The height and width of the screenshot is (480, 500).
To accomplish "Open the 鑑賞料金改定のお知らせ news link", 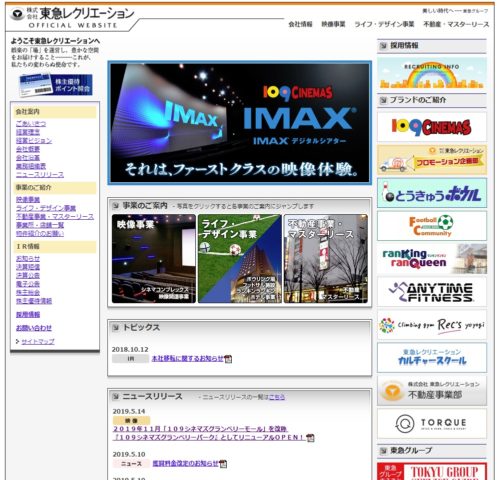I will (x=185, y=463).
